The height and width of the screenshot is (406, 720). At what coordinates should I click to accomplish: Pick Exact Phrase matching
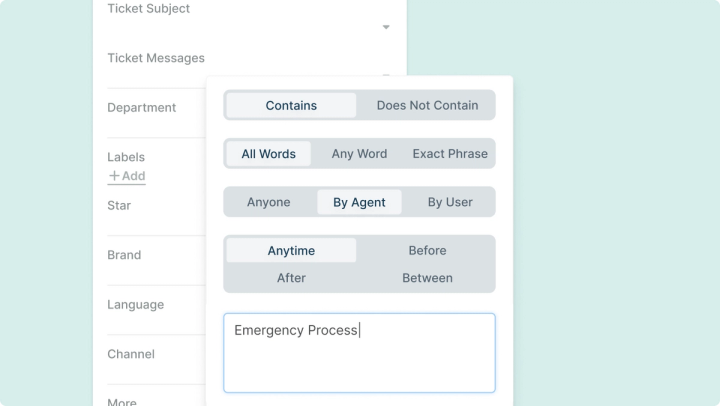pyautogui.click(x=450, y=154)
